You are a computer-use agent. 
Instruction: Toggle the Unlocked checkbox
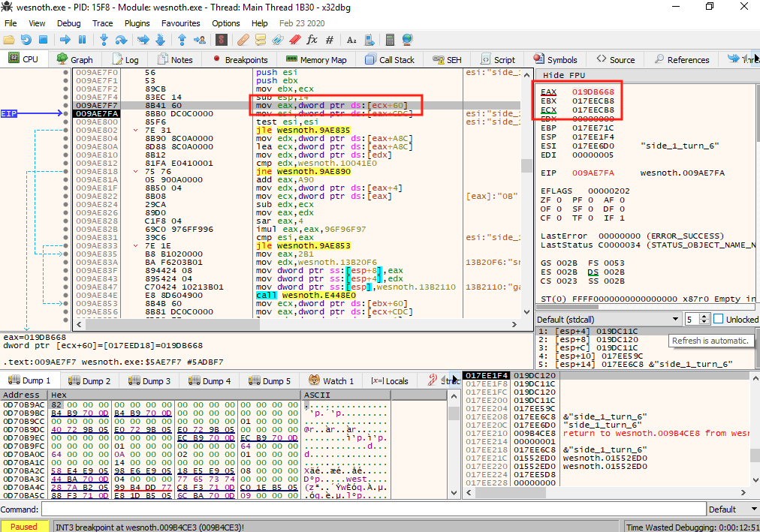click(x=718, y=318)
